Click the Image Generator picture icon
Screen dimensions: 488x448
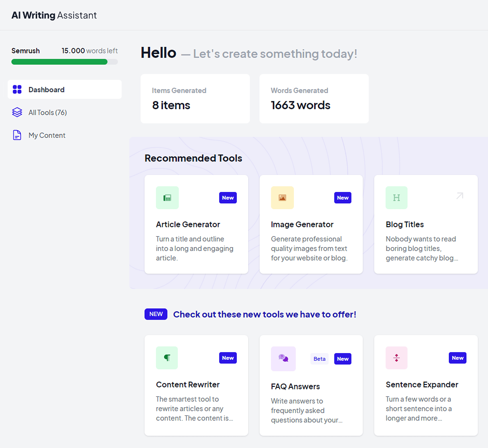point(282,198)
